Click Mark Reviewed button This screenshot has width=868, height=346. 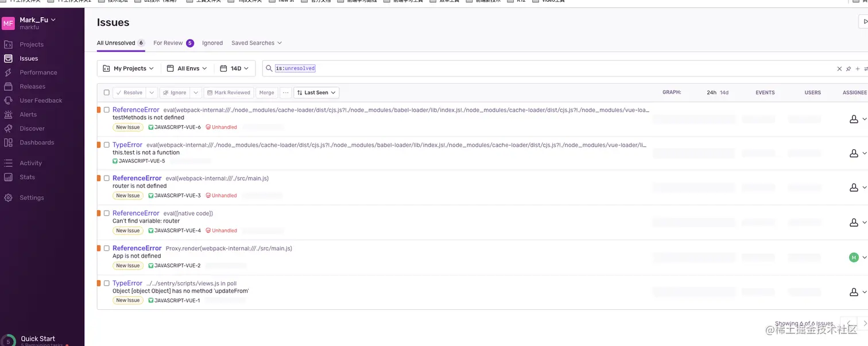coord(228,92)
